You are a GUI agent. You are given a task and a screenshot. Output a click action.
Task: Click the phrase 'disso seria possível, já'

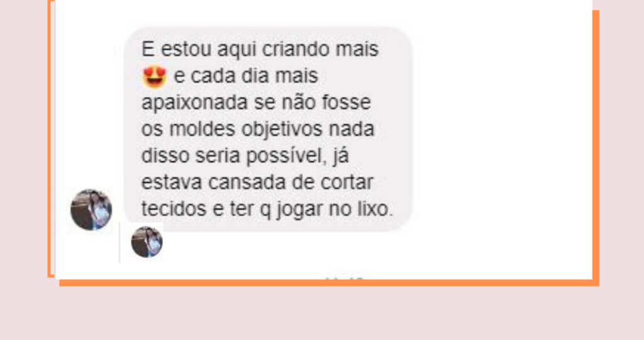click(245, 156)
